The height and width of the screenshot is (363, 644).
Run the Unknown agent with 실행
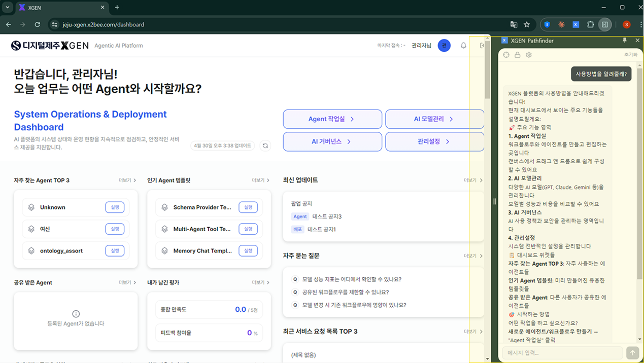[x=115, y=207]
